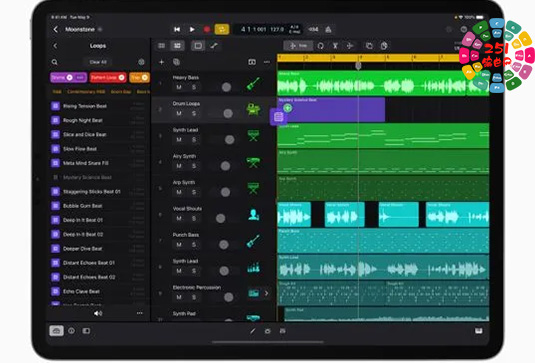
Task: Click Punch Bass guitar icon
Action: [253, 241]
